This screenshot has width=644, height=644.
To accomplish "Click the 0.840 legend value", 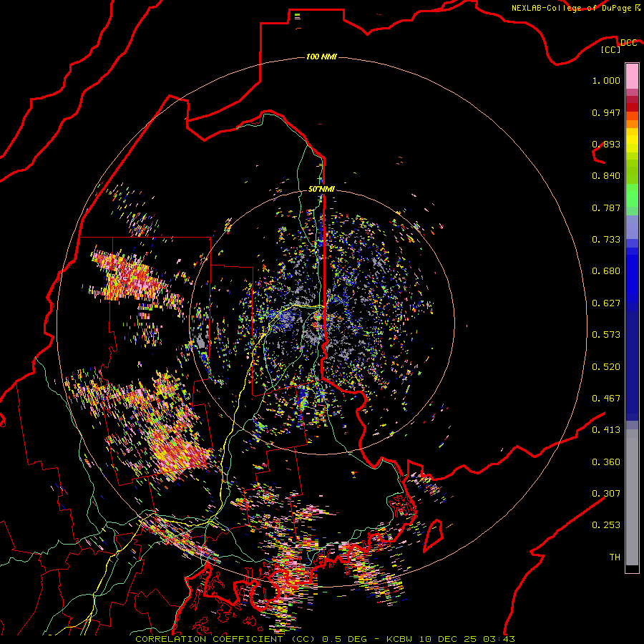I will (x=605, y=176).
